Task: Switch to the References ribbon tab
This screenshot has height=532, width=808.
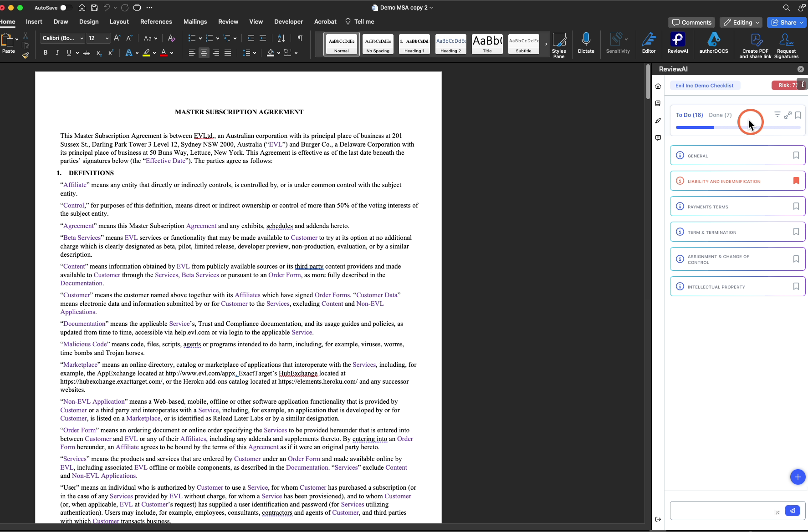Action: click(x=156, y=21)
